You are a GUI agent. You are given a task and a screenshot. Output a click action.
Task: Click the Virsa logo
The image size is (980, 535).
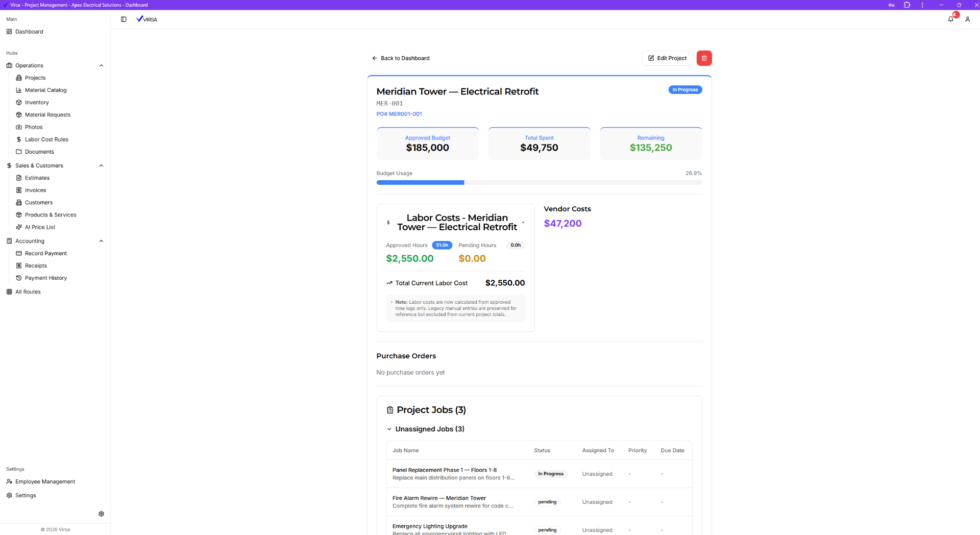click(x=147, y=19)
